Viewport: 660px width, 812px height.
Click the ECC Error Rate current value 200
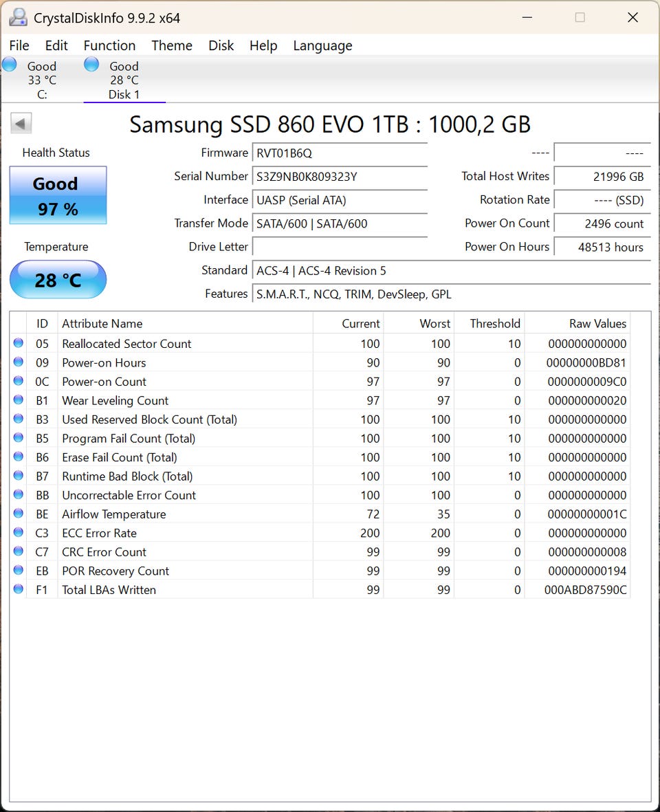(370, 533)
